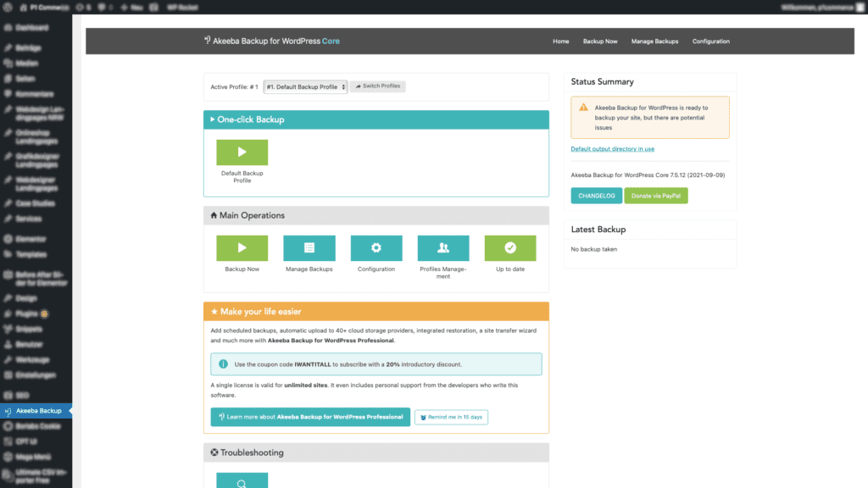868x488 pixels.
Task: Open Dashboard in the WordPress sidebar
Action: coord(31,28)
